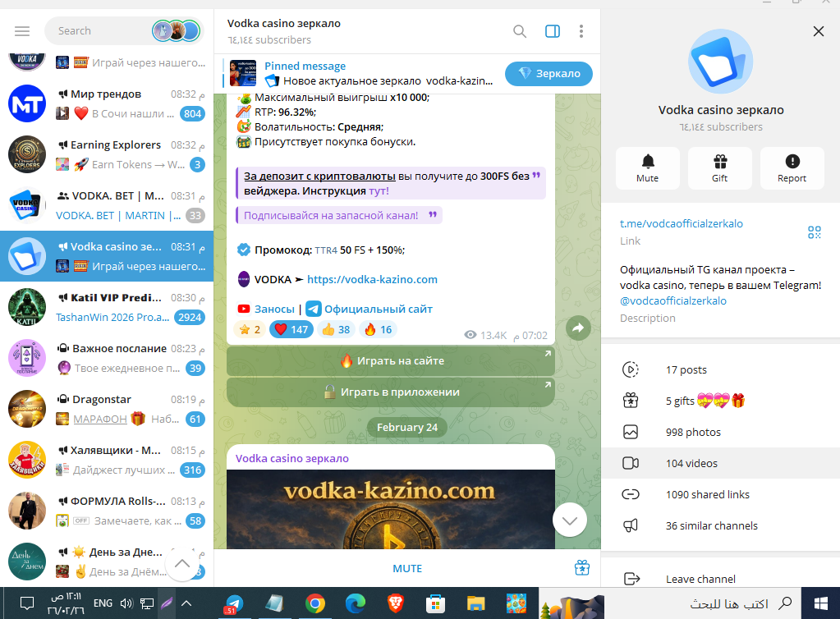Toggle ENG input language in tray
The width and height of the screenshot is (840, 619).
(x=103, y=603)
